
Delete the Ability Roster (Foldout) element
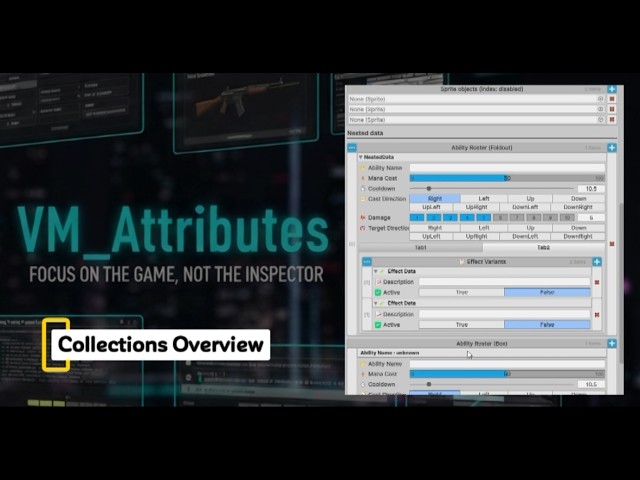[x=612, y=244]
